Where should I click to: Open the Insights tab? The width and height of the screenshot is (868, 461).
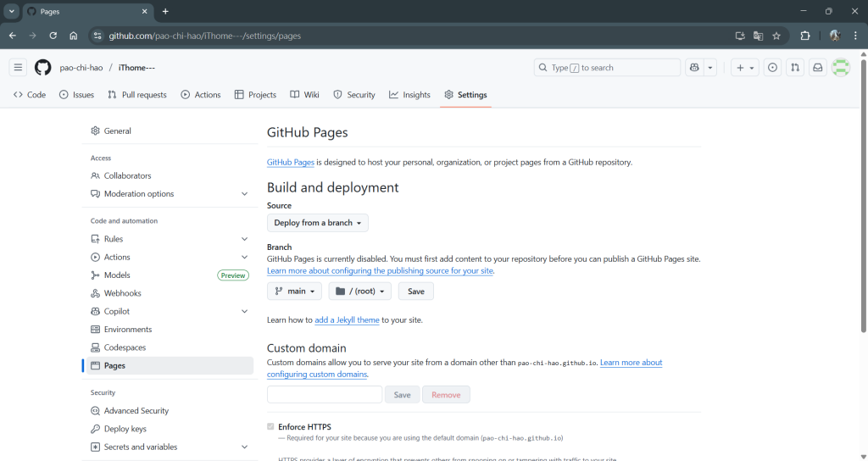click(x=409, y=95)
